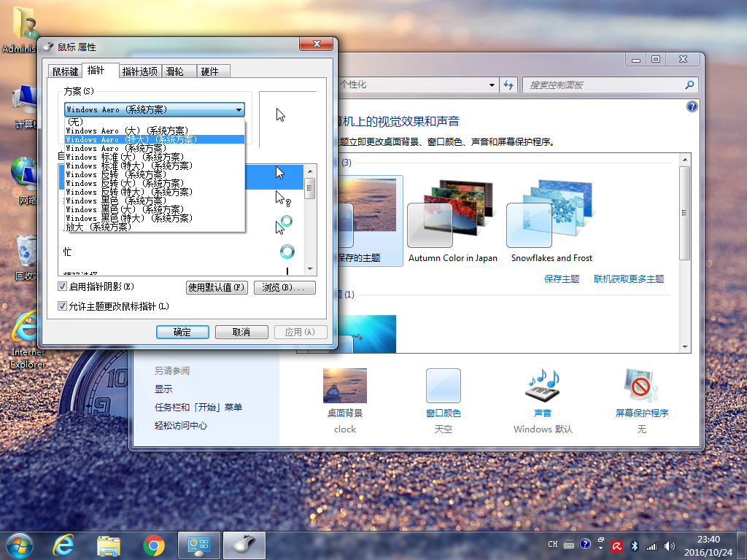Click the cursor list scrollbar down arrow
The width and height of the screenshot is (747, 560).
point(310,269)
